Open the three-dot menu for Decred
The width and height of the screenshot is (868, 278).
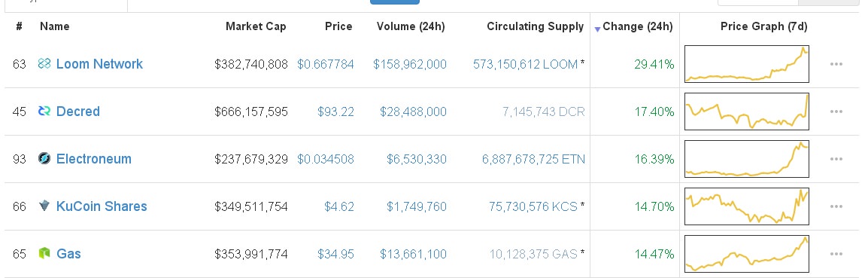pyautogui.click(x=836, y=112)
